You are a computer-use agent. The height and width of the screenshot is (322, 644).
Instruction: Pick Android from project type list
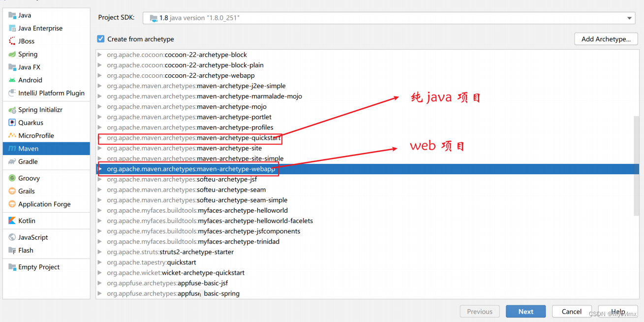[46, 80]
